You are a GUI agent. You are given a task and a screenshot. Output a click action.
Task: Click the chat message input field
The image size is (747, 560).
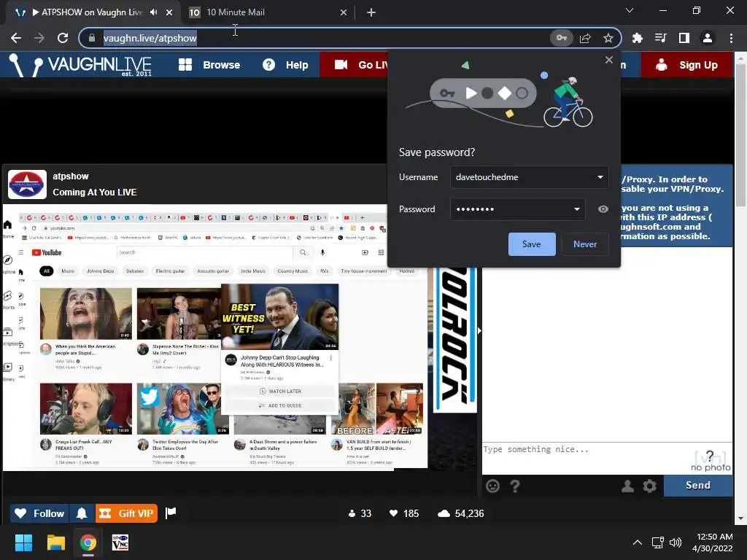[586, 457]
